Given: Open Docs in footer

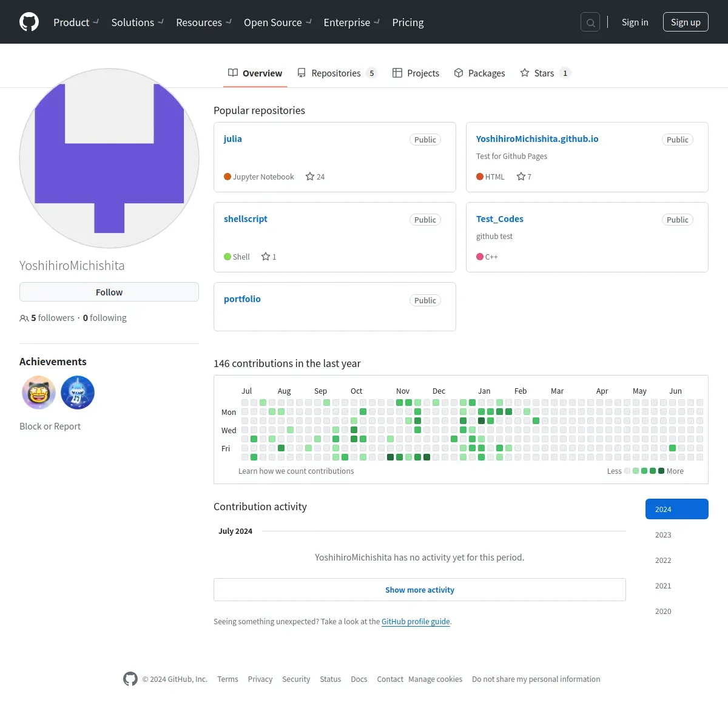Looking at the screenshot, I should [359, 679].
